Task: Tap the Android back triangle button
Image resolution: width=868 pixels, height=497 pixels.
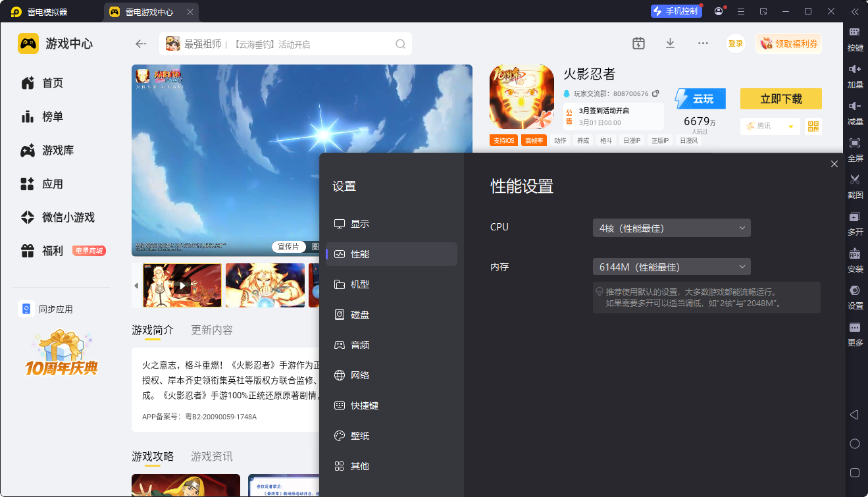Action: 854,415
